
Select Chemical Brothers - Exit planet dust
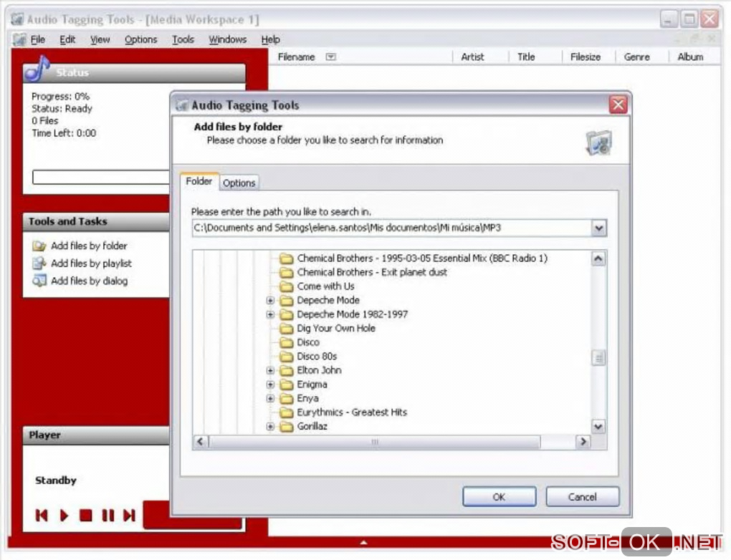[x=372, y=272]
